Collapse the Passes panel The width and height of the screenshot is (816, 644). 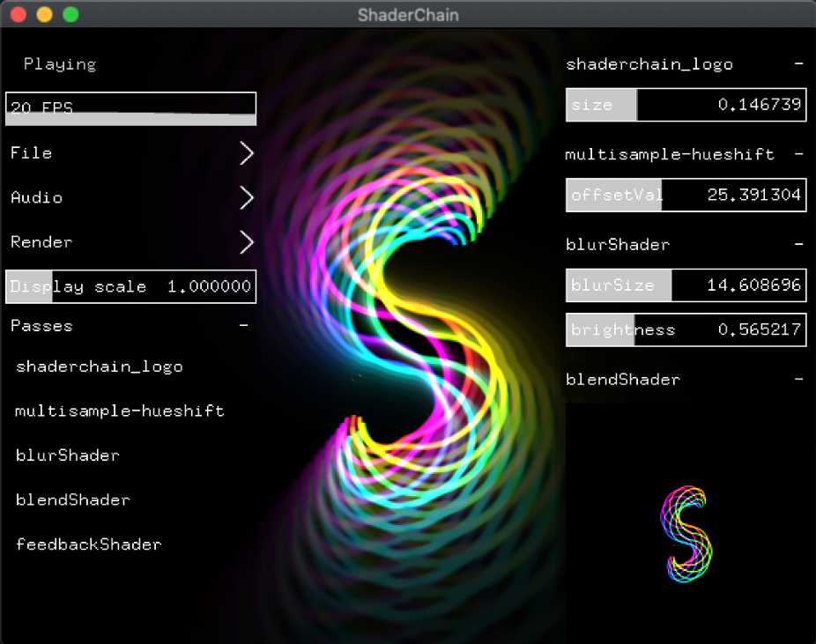pos(244,325)
